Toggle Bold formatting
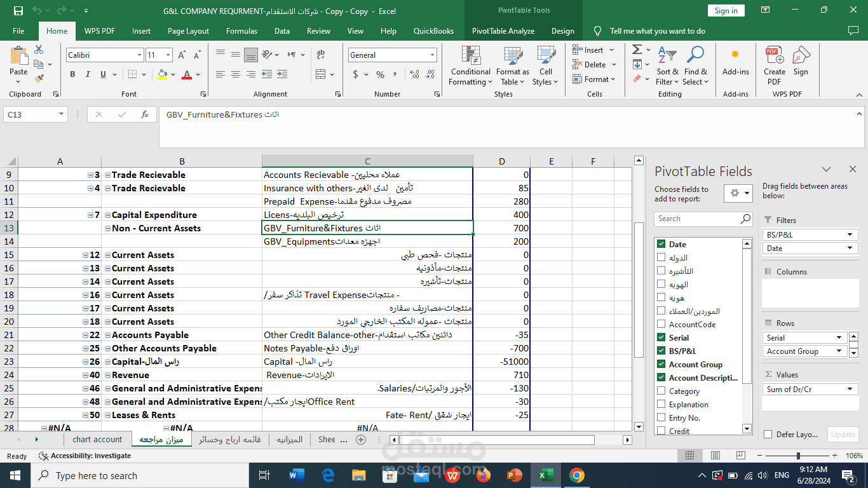This screenshot has width=868, height=488. click(72, 74)
